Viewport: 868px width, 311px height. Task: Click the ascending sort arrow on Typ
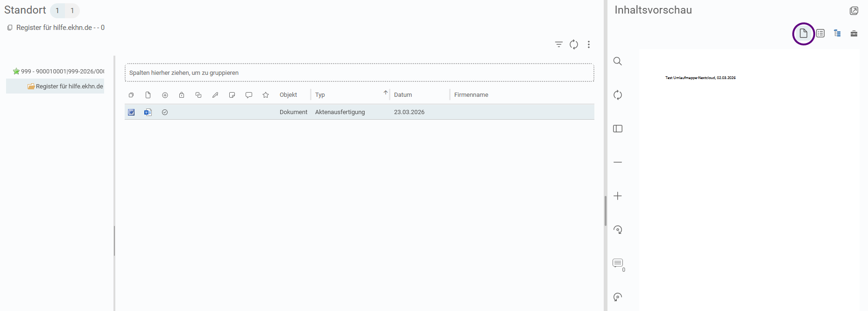coord(386,93)
